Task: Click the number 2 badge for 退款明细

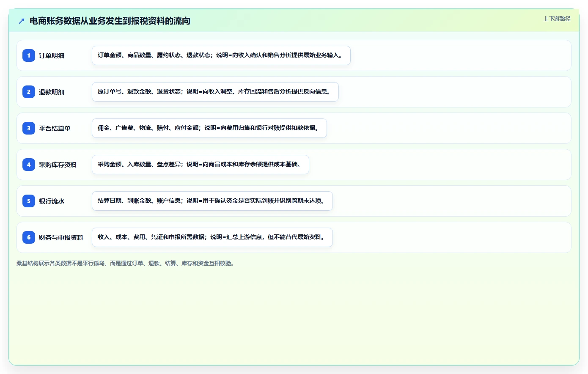Action: [x=29, y=92]
